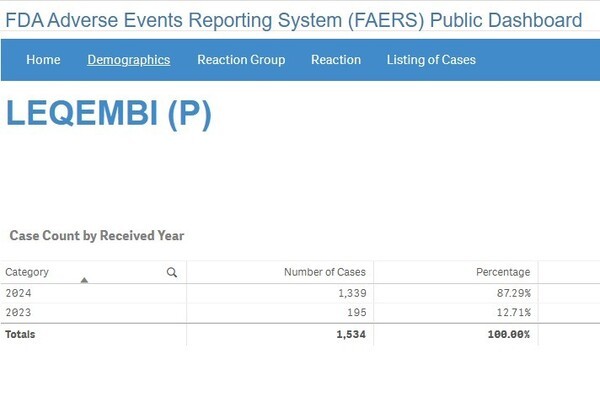Screen dimensions: 600x397
Task: Open the Listing of Cases tab
Action: pyautogui.click(x=431, y=60)
